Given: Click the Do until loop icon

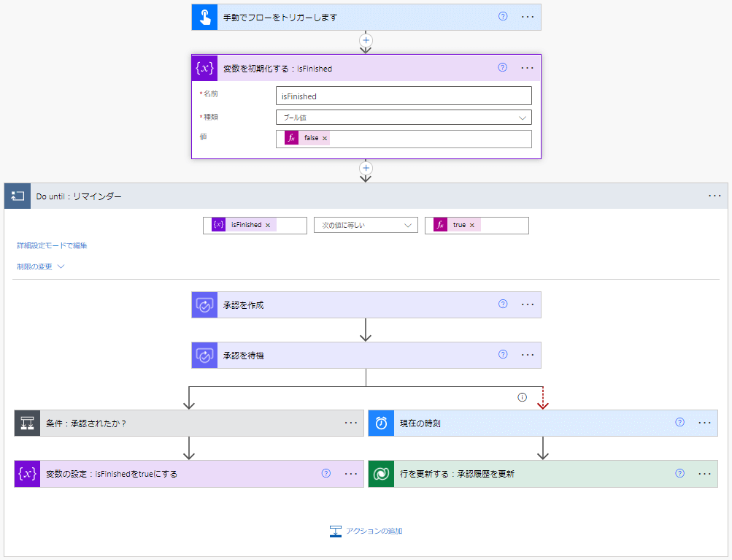Looking at the screenshot, I should coord(18,196).
